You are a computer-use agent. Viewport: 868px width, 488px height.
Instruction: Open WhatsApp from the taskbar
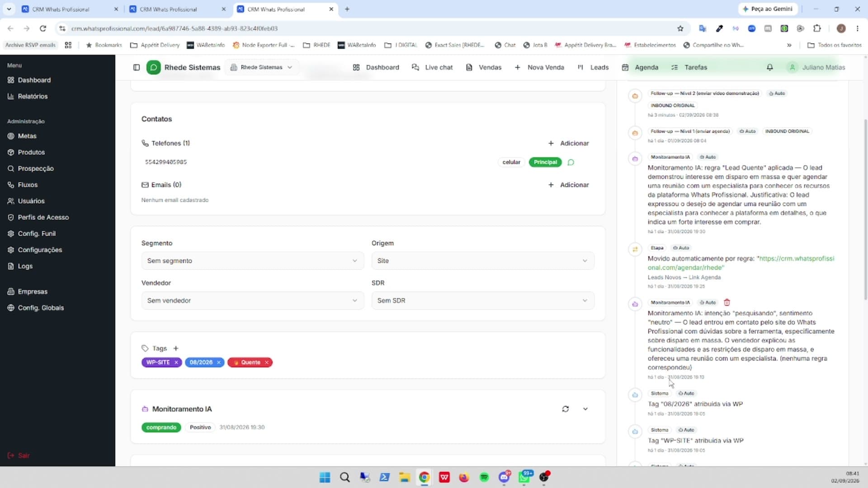[x=525, y=477]
